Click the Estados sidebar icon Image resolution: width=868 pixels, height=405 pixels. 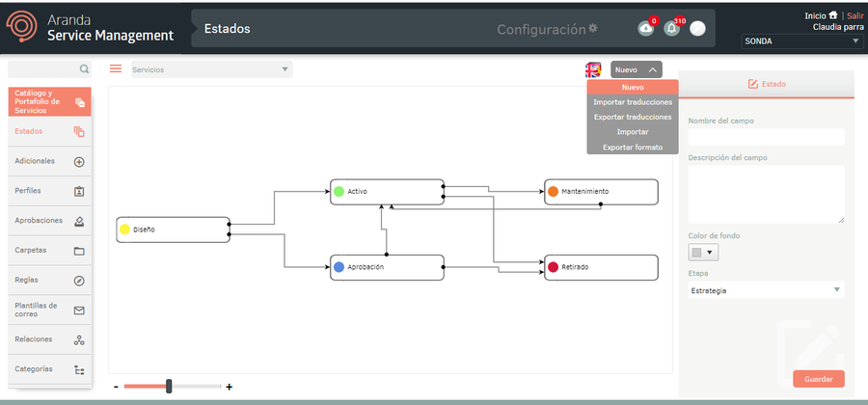pyautogui.click(x=79, y=132)
